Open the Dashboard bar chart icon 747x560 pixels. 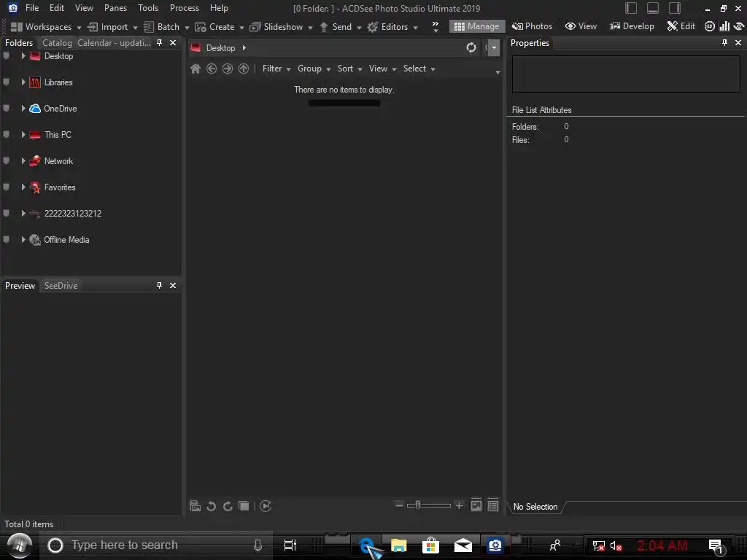724,26
